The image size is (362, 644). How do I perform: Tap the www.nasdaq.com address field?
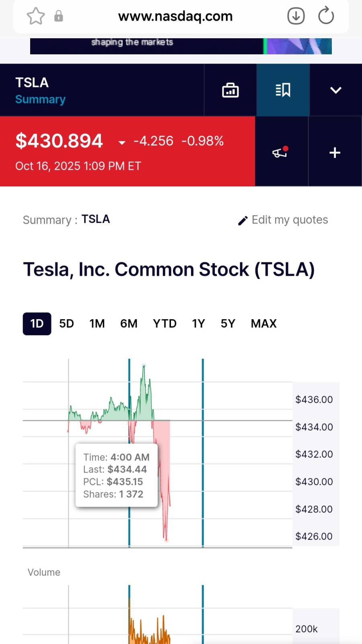point(175,16)
